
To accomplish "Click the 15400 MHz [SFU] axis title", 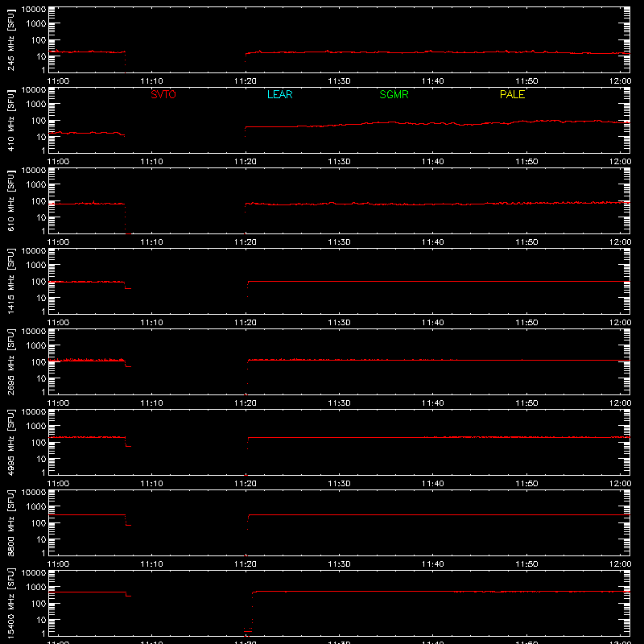I will point(11,603).
